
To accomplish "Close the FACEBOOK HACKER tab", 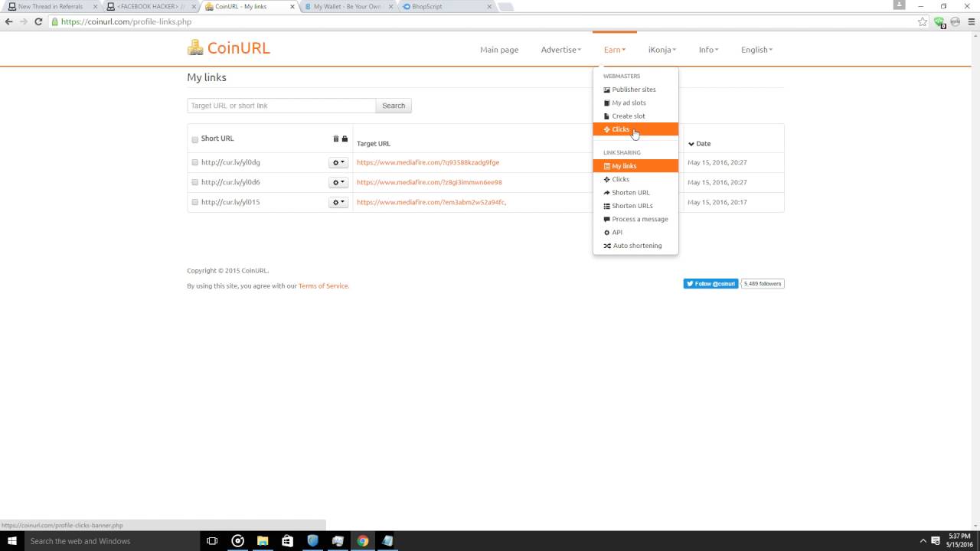I will click(x=194, y=6).
